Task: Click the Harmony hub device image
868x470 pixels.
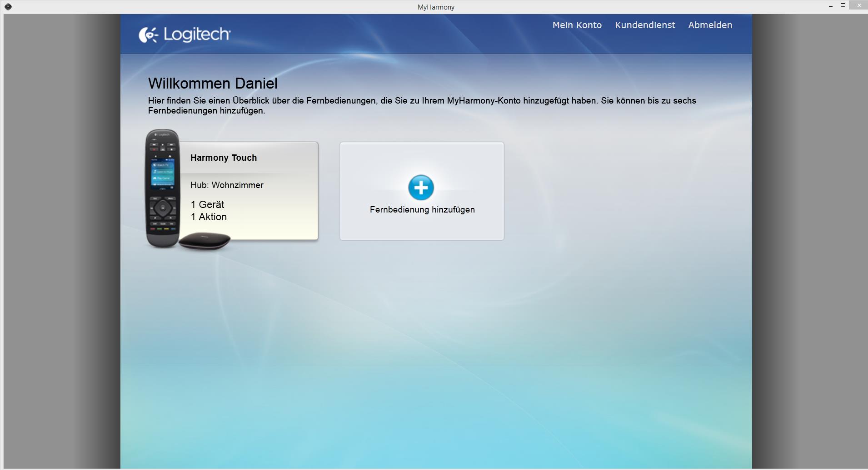Action: [205, 241]
